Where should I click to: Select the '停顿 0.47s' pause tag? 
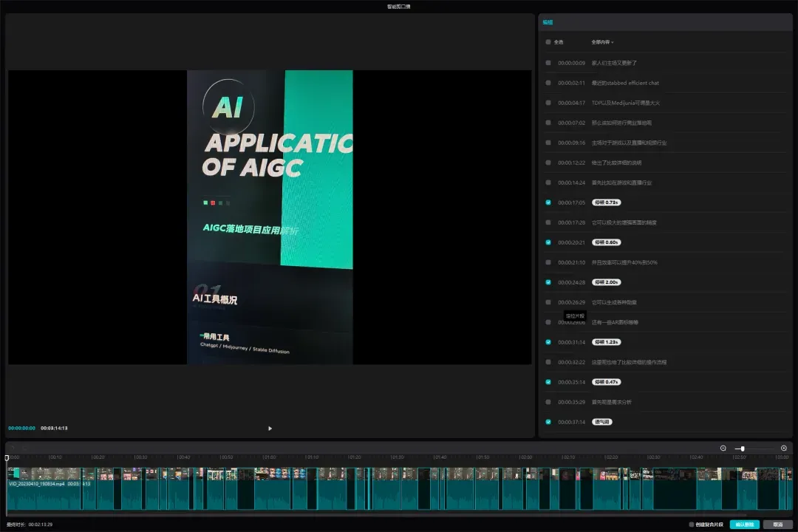click(x=606, y=382)
